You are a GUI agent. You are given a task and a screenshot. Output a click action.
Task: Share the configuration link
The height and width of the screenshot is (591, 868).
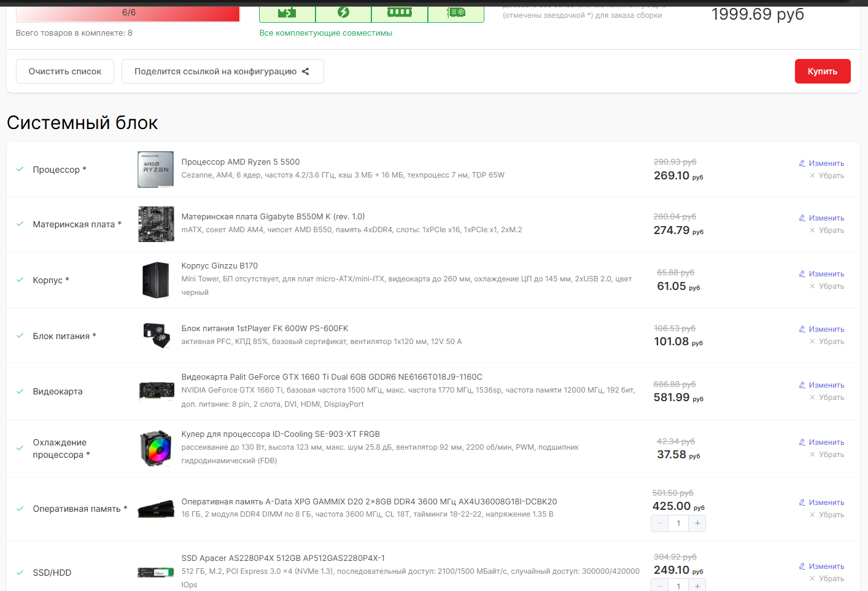(222, 71)
